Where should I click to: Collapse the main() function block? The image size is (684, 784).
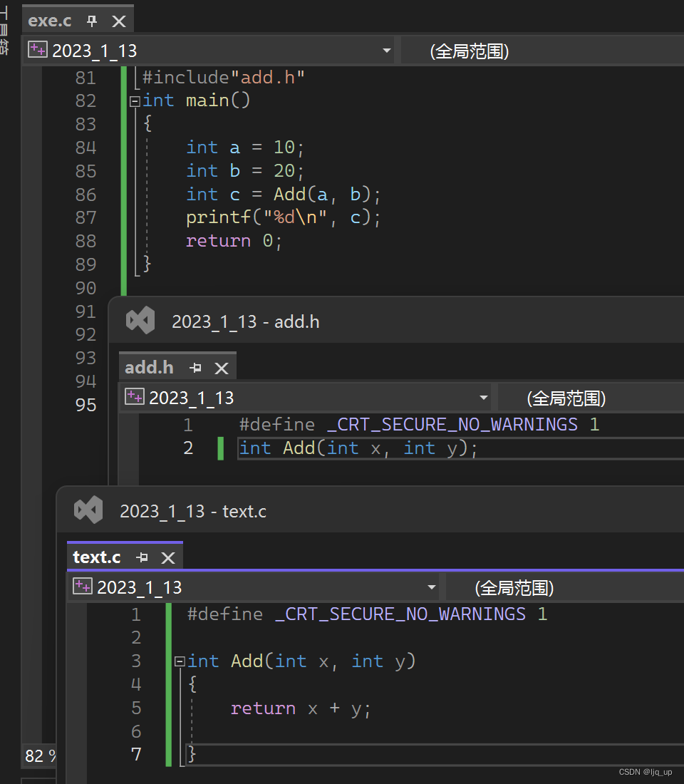(x=135, y=101)
